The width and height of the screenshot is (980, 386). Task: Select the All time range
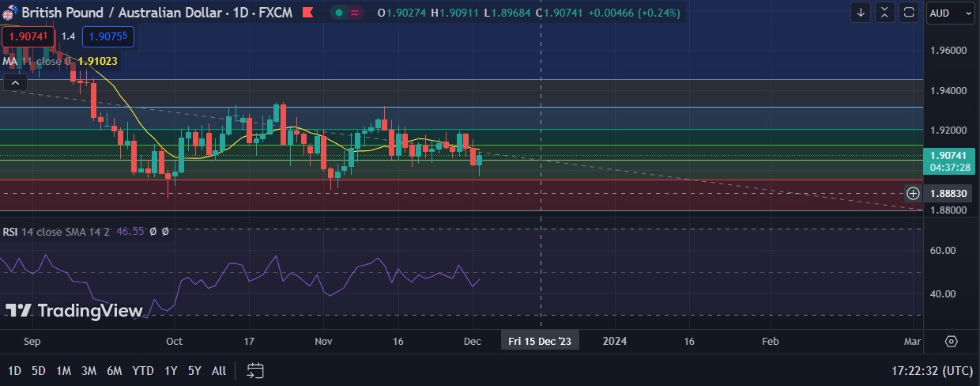219,370
